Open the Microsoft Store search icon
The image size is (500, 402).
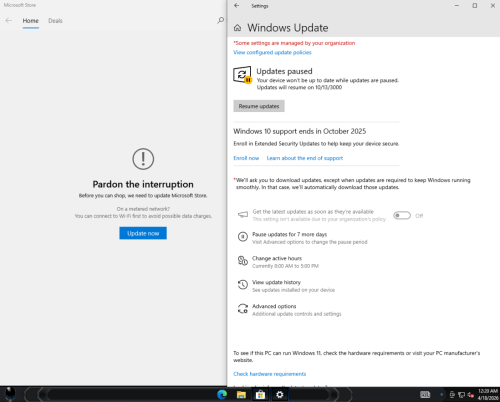[220, 21]
